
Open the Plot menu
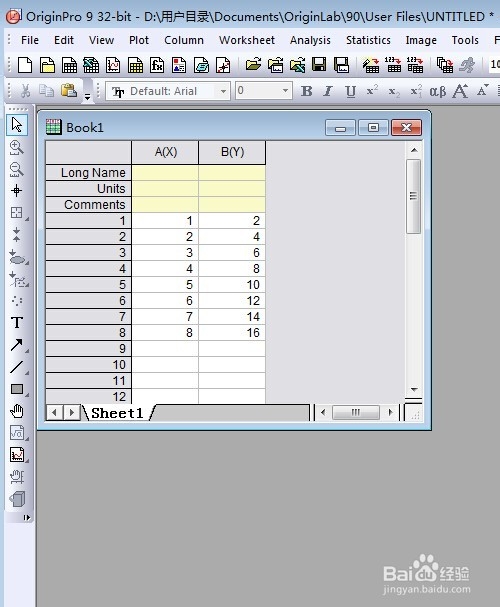[139, 40]
